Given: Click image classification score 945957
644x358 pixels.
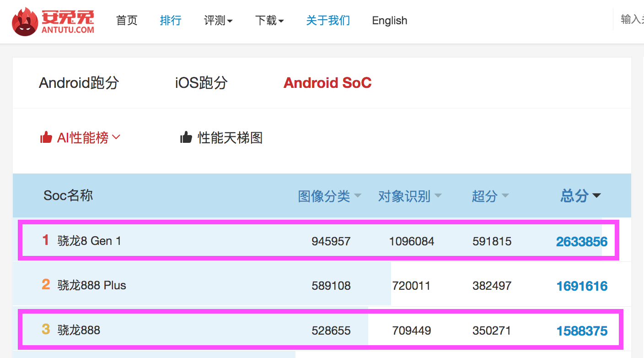Looking at the screenshot, I should (x=331, y=241).
